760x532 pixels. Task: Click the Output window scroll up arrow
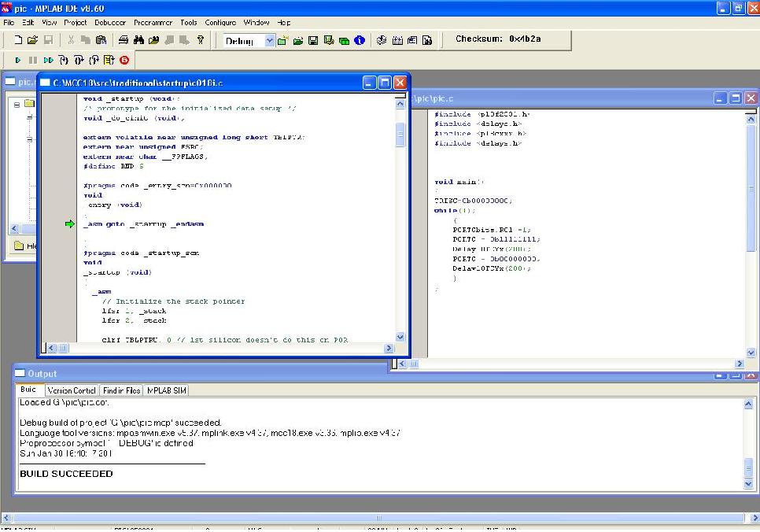tap(748, 404)
